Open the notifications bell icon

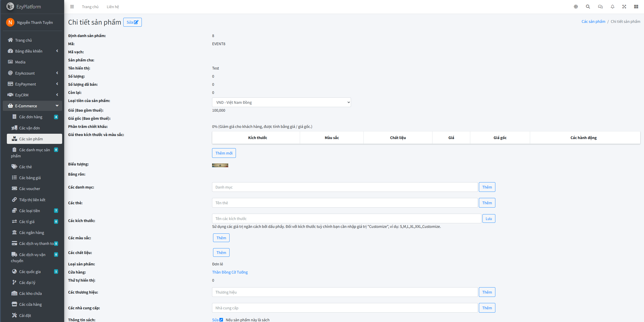(x=612, y=7)
